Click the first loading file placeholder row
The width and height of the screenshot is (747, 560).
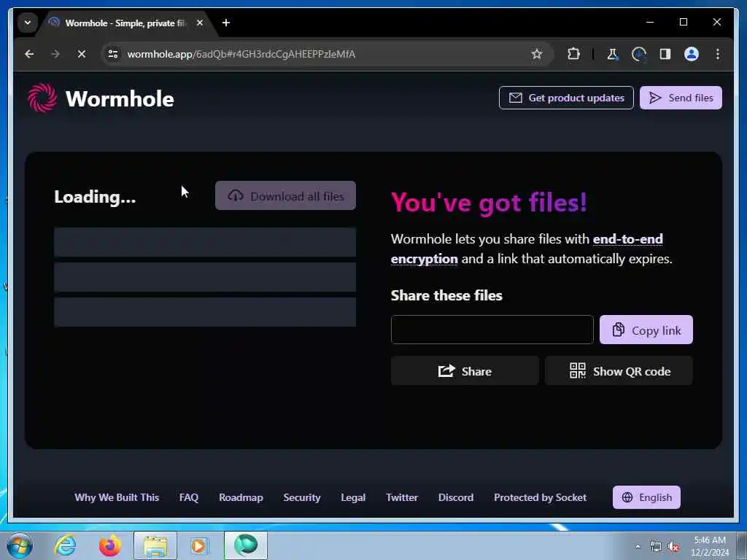tap(205, 242)
